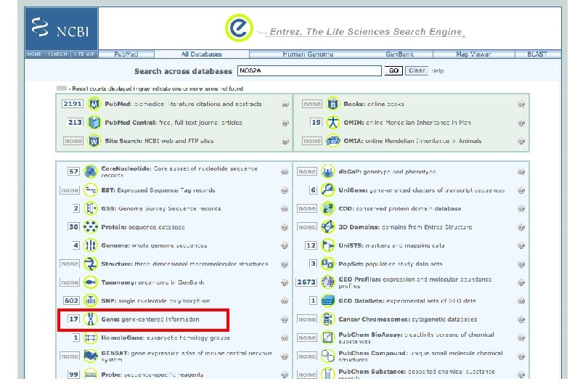Open the 2672 GEO Profiles results
Screen dimensions: 588x392
pos(306,282)
